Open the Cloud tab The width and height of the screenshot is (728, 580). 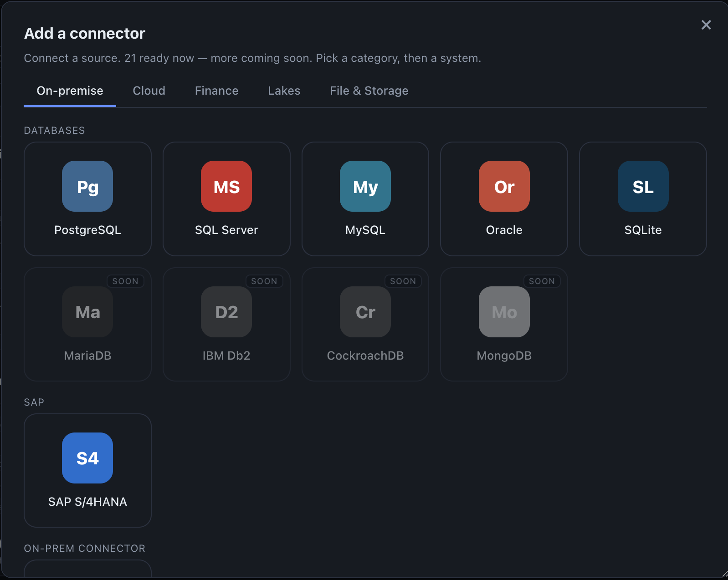point(149,91)
